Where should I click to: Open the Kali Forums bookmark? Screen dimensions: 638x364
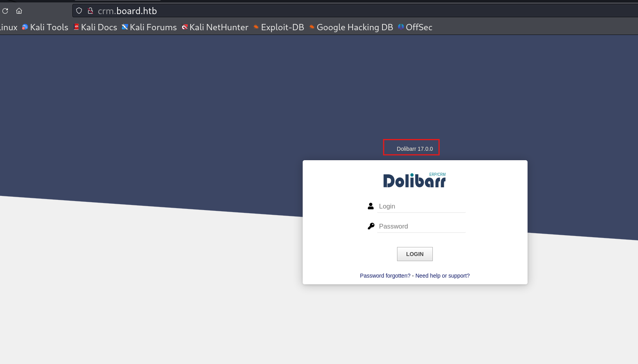tap(149, 27)
